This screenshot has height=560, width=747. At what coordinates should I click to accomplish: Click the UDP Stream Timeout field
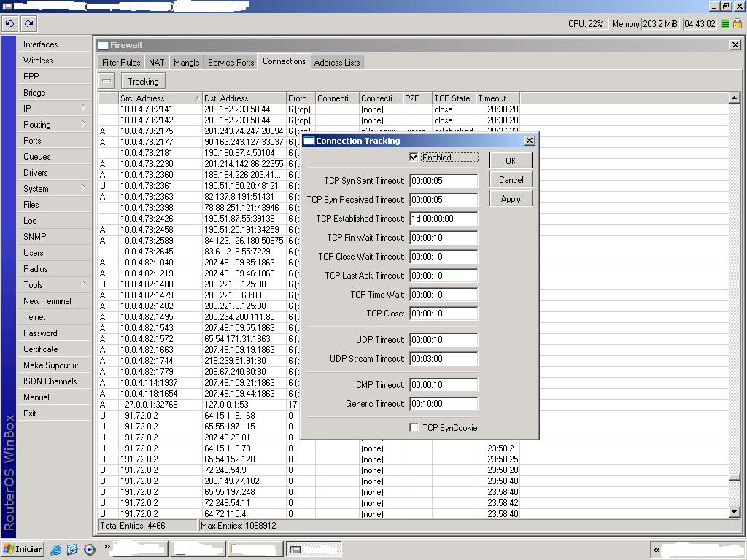[443, 359]
